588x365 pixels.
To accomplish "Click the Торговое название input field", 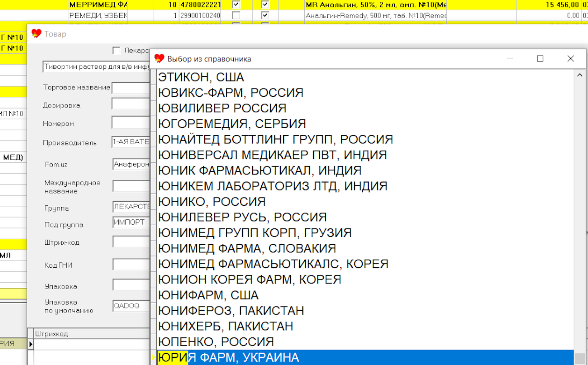I will pos(130,88).
